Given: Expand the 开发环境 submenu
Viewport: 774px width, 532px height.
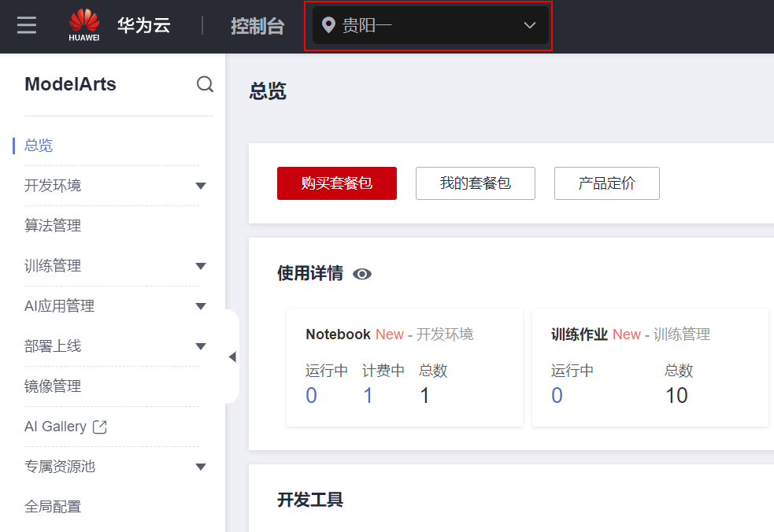Looking at the screenshot, I should pyautogui.click(x=201, y=186).
